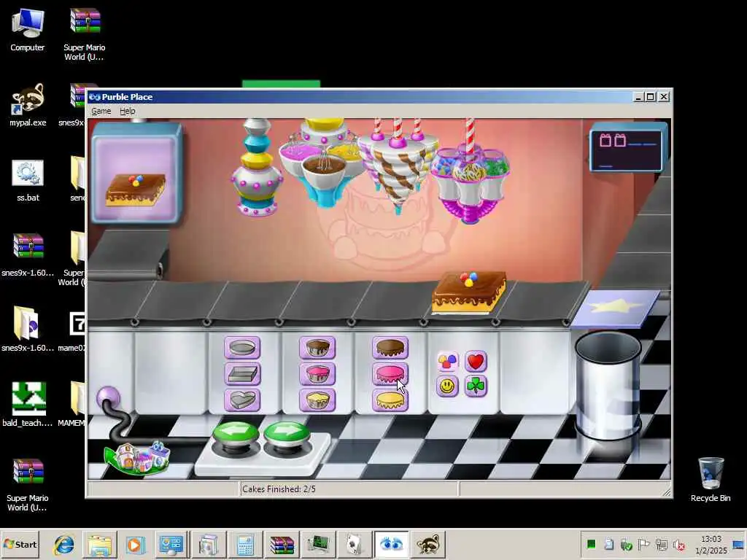Click the volume speaker tray icon
Image resolution: width=747 pixels, height=560 pixels.
pos(679,544)
